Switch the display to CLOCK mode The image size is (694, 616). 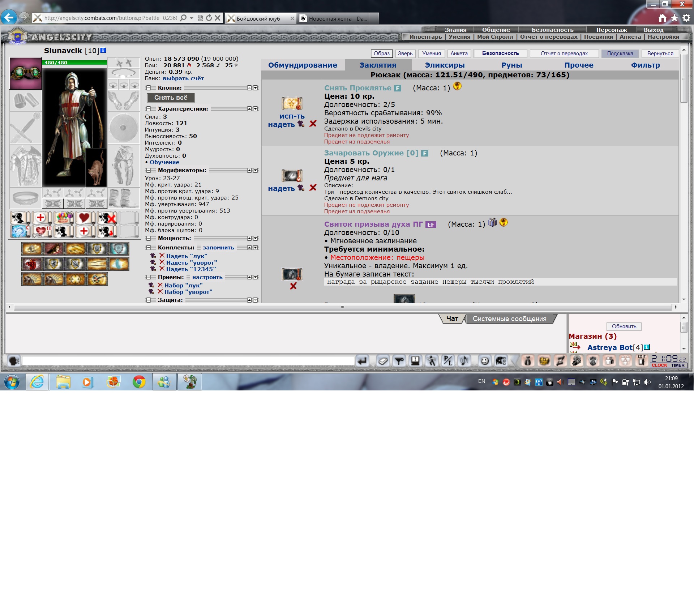click(659, 365)
